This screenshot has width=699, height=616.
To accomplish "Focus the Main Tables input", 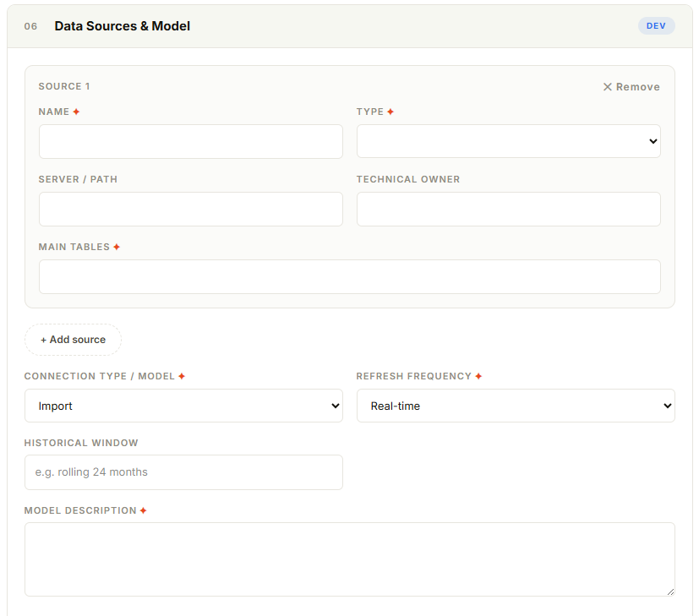I will point(350,277).
